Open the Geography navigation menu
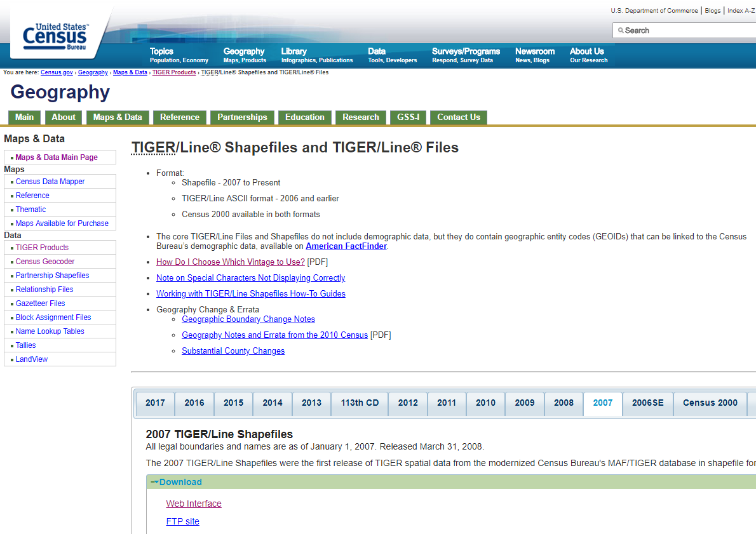The image size is (756, 534). [245, 55]
